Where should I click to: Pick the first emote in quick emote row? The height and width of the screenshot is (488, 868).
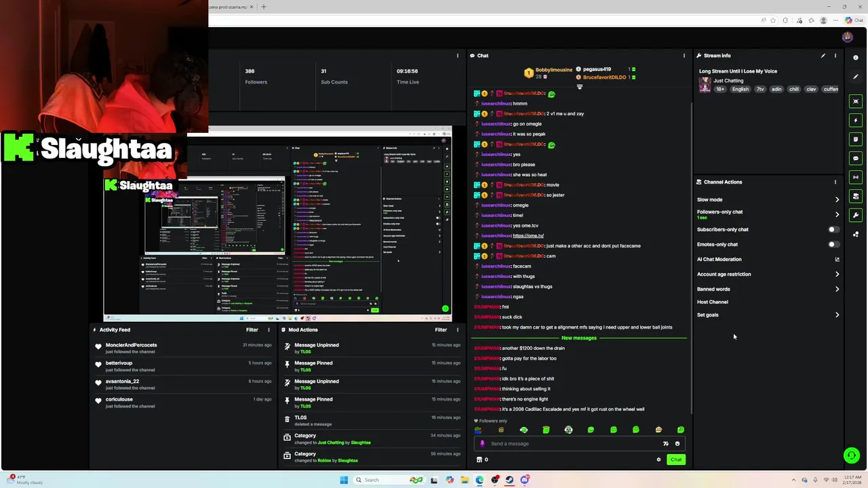[x=479, y=430]
